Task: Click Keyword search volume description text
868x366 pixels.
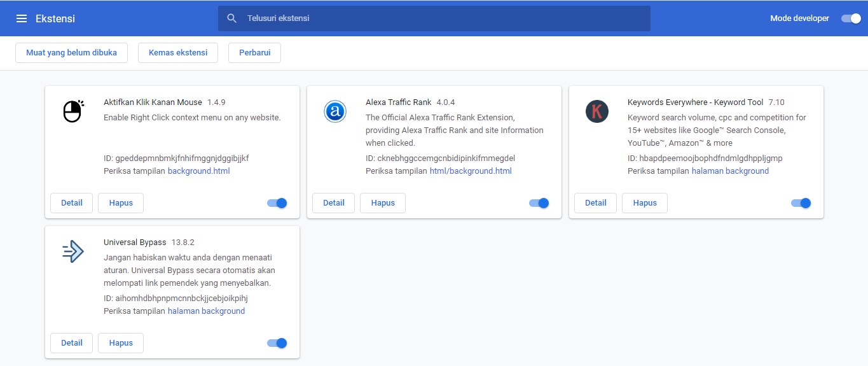Action: click(717, 130)
